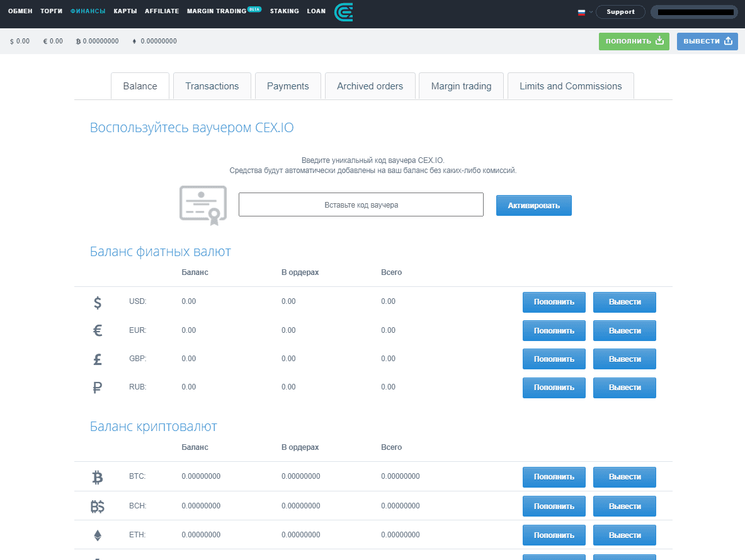This screenshot has width=745, height=560.
Task: Click the USD dollar sign icon
Action: pyautogui.click(x=98, y=302)
